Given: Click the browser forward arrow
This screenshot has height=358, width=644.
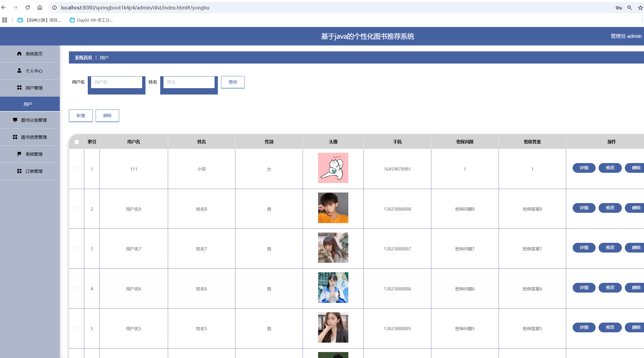Looking at the screenshot, I should [15, 8].
